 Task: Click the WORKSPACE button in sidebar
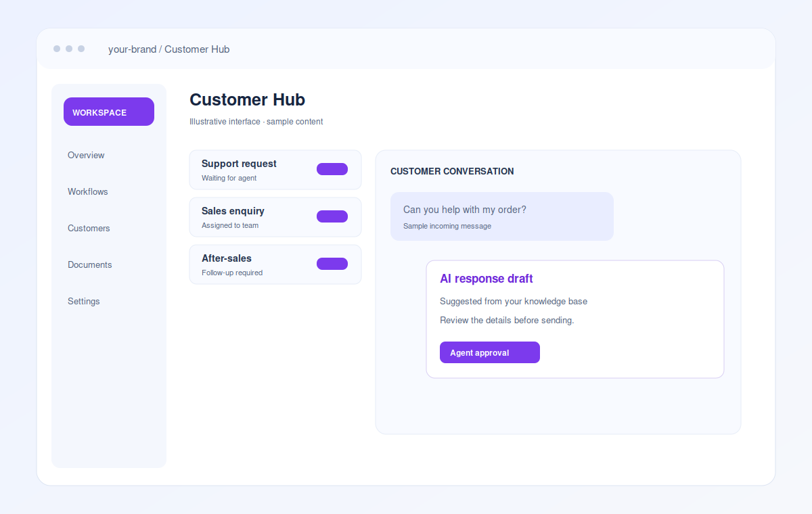pyautogui.click(x=109, y=112)
